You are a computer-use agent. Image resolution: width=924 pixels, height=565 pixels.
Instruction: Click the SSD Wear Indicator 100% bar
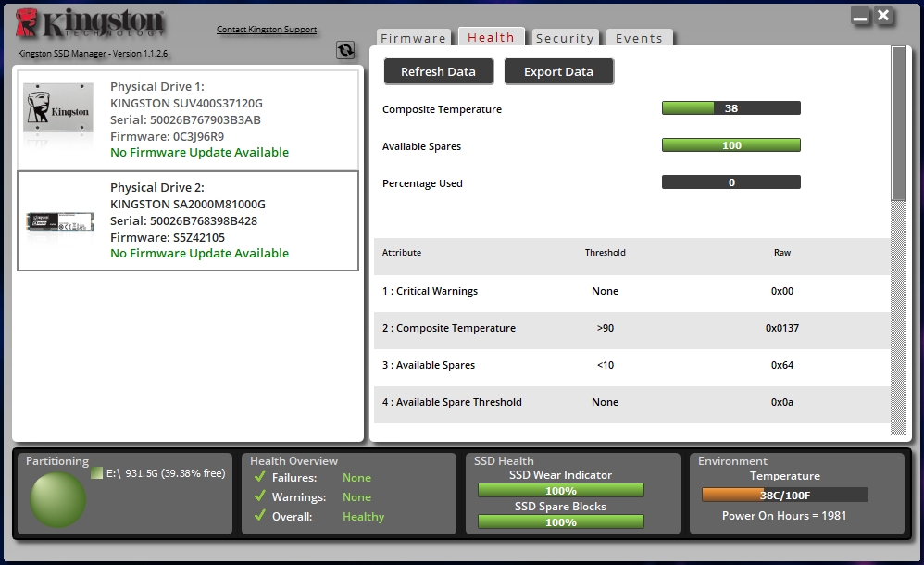pyautogui.click(x=560, y=490)
